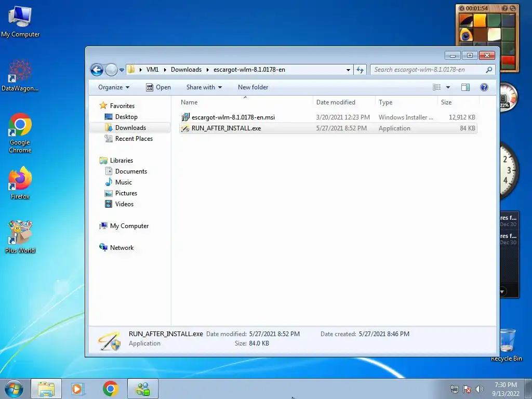Viewport: 532px width, 399px height.
Task: Sort files by Name column header
Action: [x=189, y=102]
